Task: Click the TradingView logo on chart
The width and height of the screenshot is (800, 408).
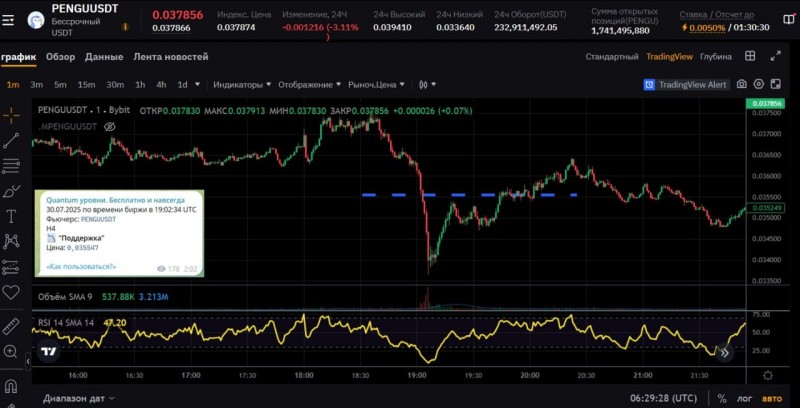Action: (x=48, y=351)
